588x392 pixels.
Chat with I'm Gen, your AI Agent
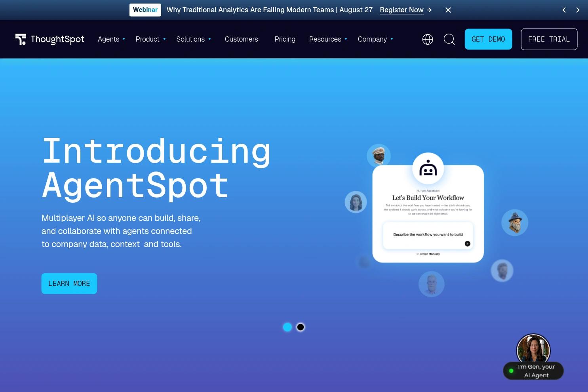click(x=533, y=371)
